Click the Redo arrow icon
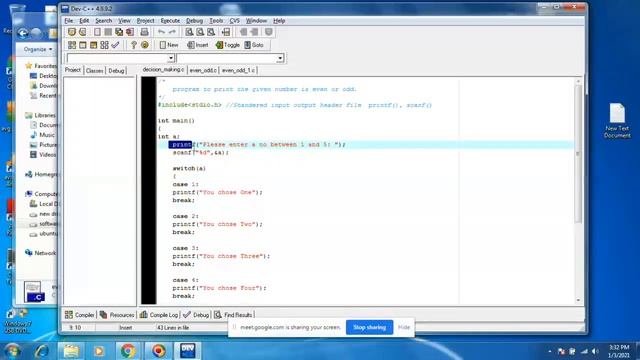 tap(172, 32)
